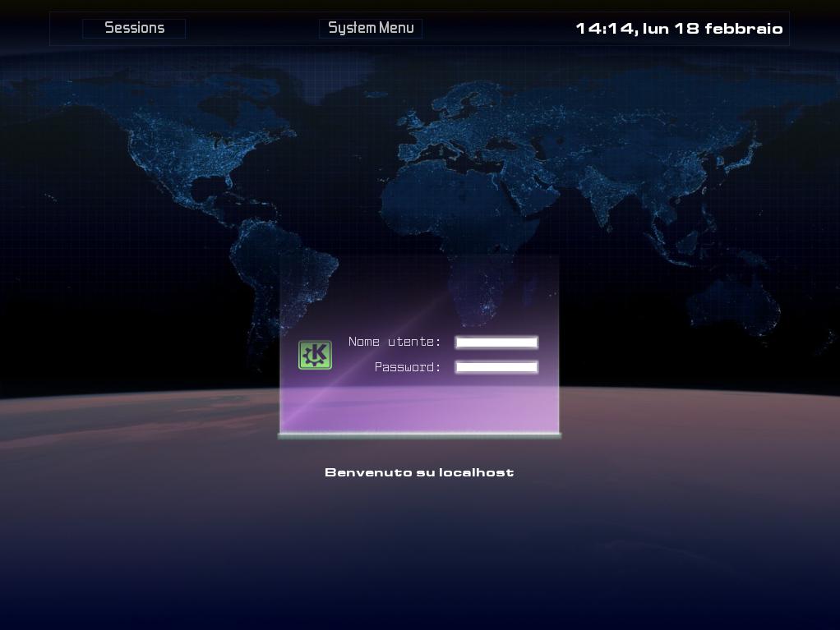Click the Password: label
The height and width of the screenshot is (630, 840).
click(407, 367)
